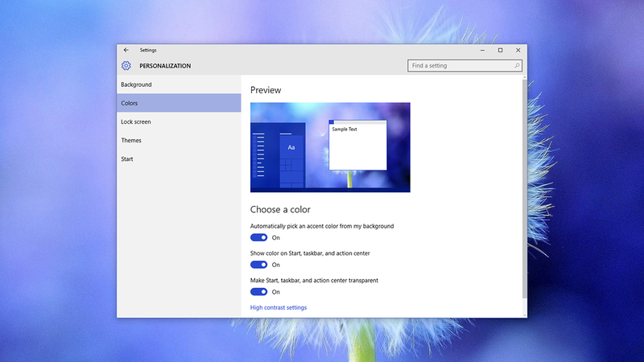Open High contrast settings link
This screenshot has height=362, width=644.
coord(279,307)
